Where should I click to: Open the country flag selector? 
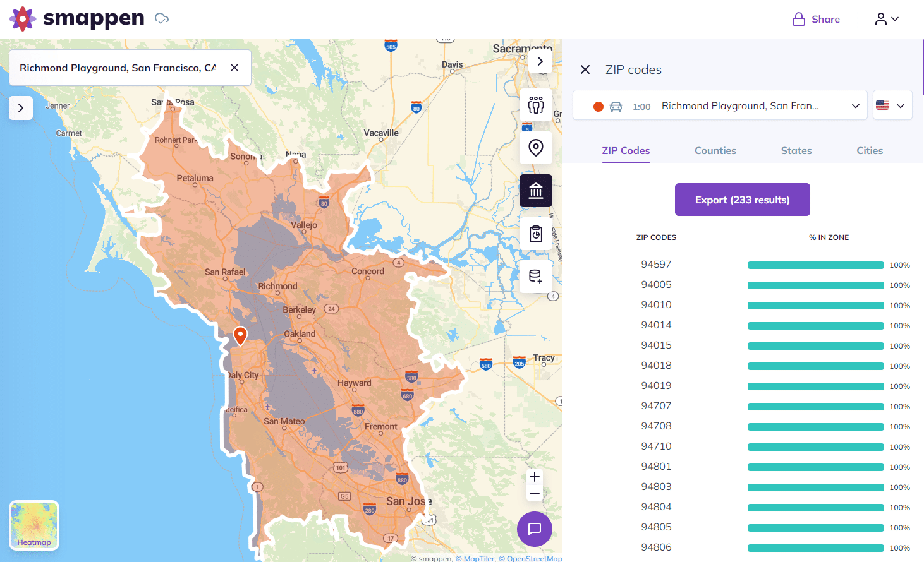coord(892,105)
